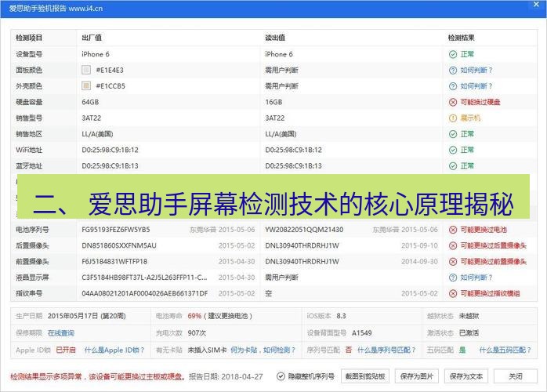The height and width of the screenshot is (392, 547).
Task: Click battery life value 69%
Action: click(x=194, y=316)
